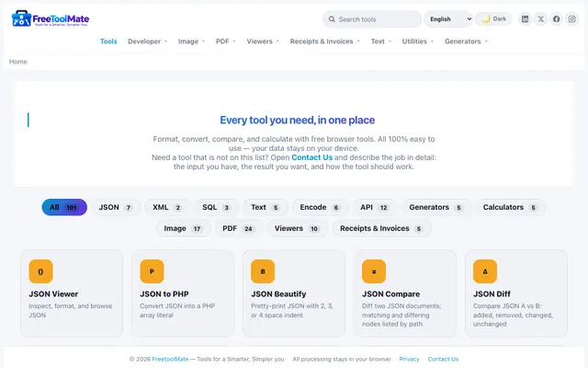This screenshot has height=368, width=588.
Task: Open the JSON Viewer tool title
Action: tap(53, 294)
